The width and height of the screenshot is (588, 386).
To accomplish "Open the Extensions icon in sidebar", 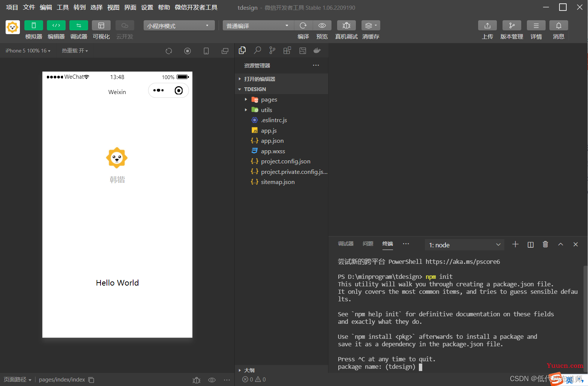I will point(287,50).
